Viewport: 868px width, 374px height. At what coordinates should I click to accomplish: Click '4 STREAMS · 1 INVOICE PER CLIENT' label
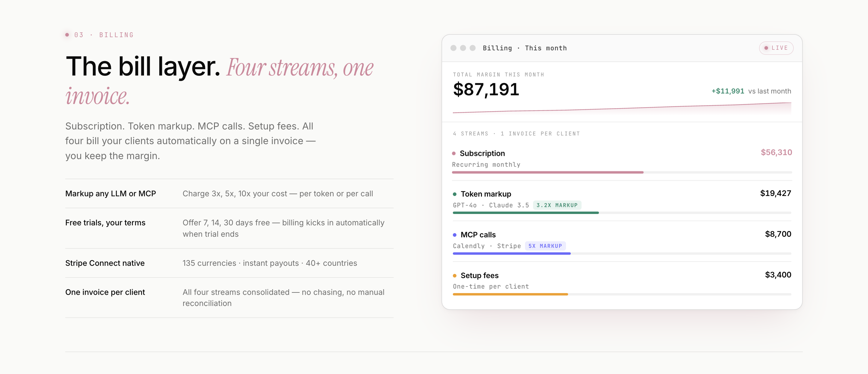(516, 134)
